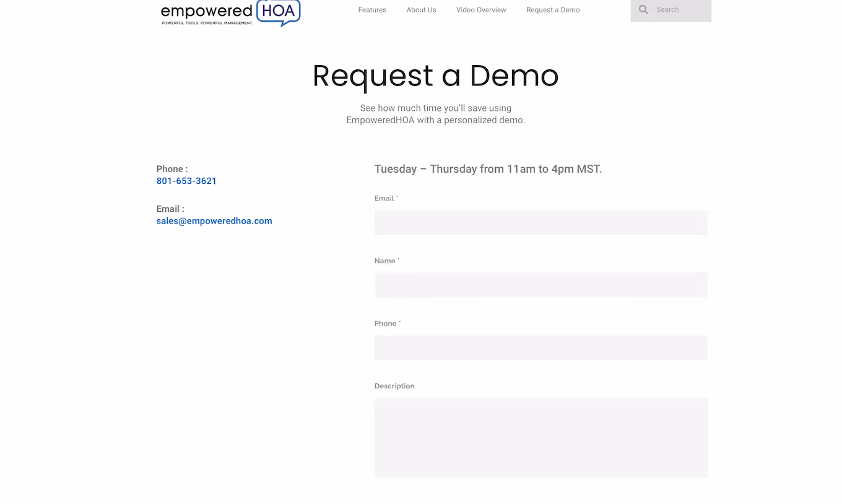Select Request a Demo nav link

tap(553, 10)
